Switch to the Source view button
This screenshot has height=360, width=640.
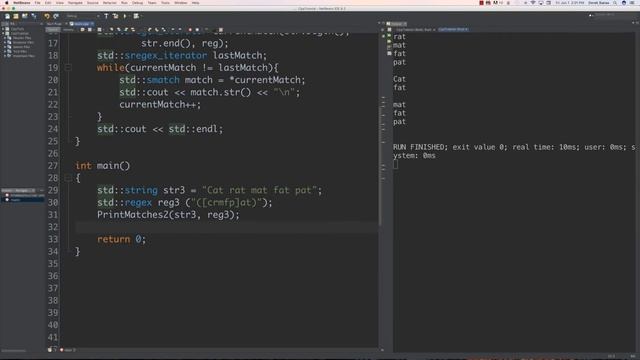[53, 29]
